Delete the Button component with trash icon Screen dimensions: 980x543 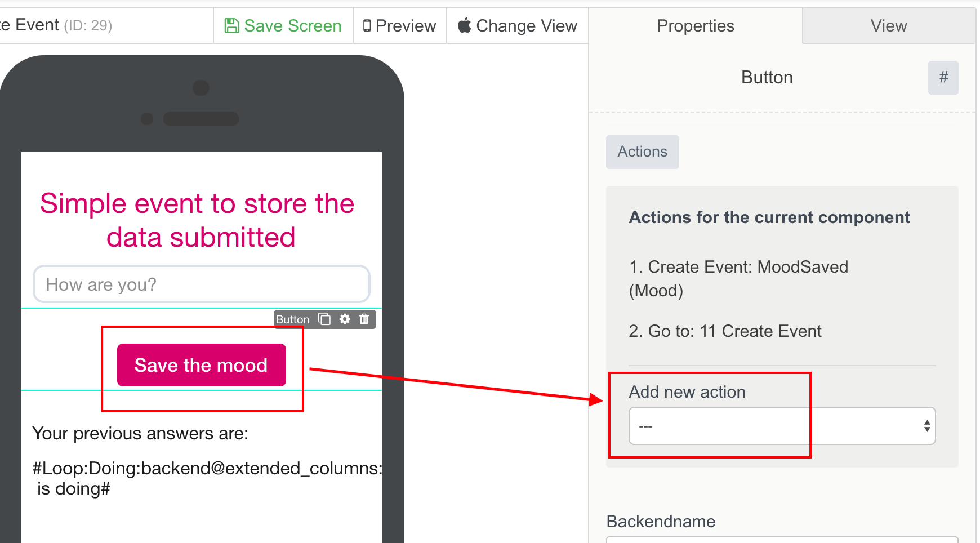click(364, 319)
